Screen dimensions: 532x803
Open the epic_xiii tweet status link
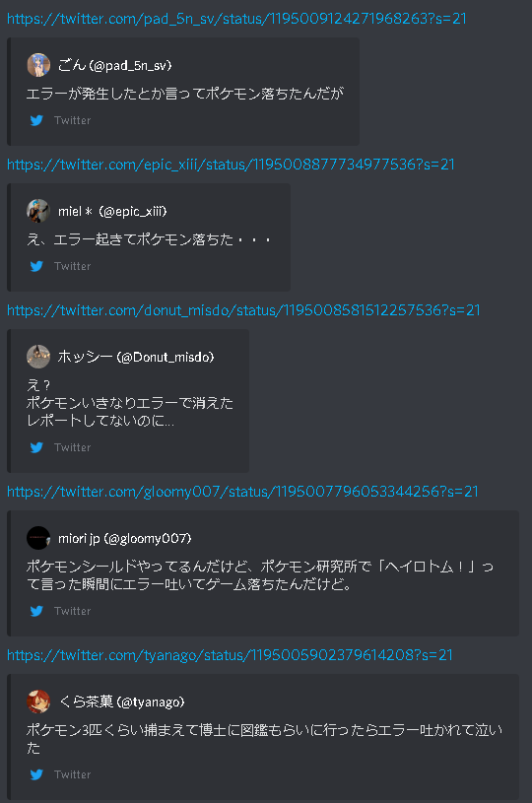pyautogui.click(x=231, y=165)
